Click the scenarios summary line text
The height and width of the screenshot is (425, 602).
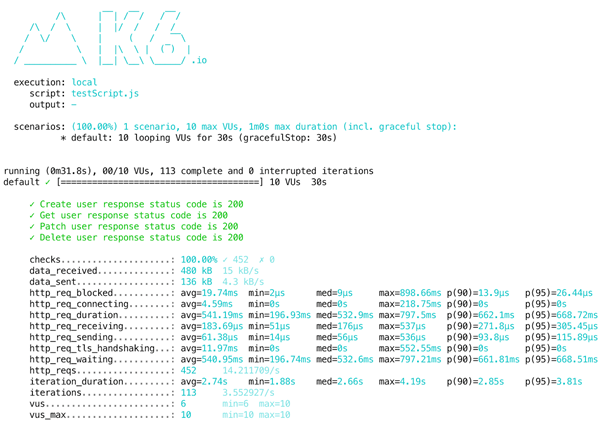[264, 127]
